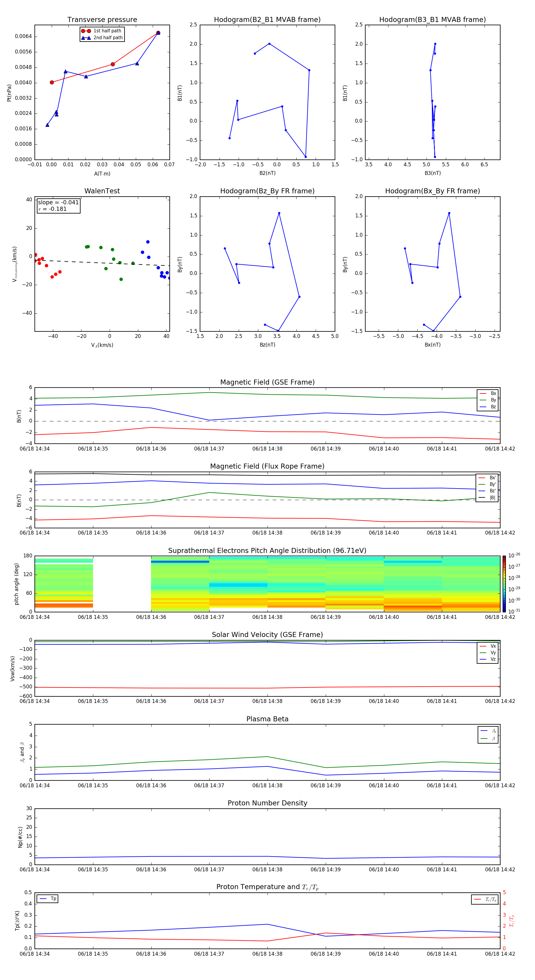
Task: Select the "Magnetic Field (GSE Frame)" title
Action: 267,382
